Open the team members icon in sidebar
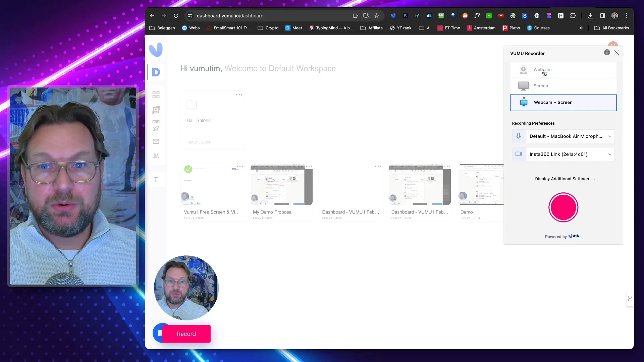644x362 pixels. pos(156,156)
